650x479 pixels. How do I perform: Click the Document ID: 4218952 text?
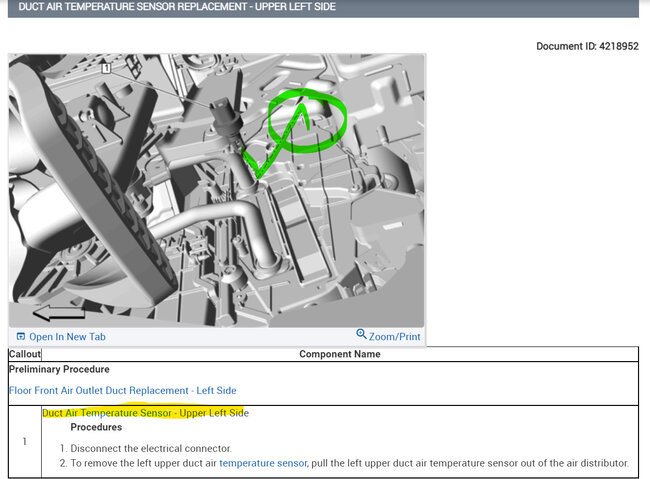(587, 46)
